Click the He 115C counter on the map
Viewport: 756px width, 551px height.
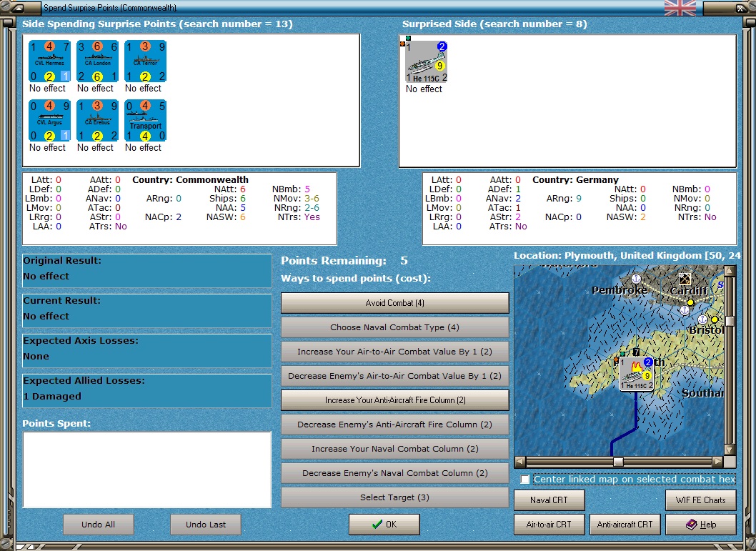point(637,374)
